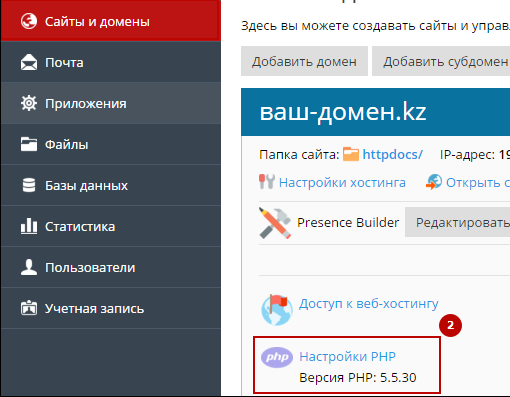Click the globe icon for Сайты и домены

pos(29,21)
